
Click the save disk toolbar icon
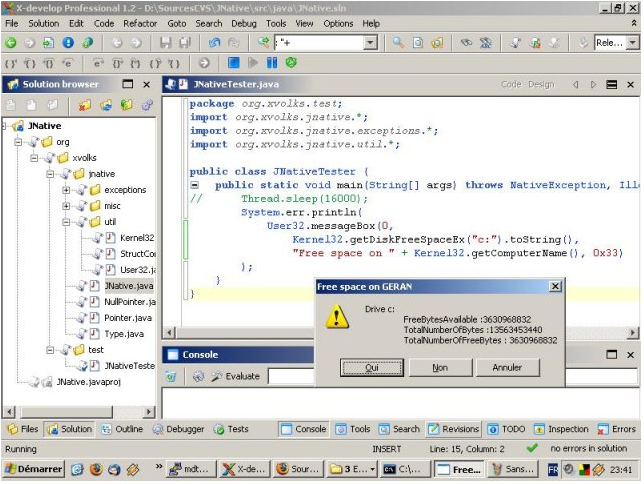[x=165, y=42]
